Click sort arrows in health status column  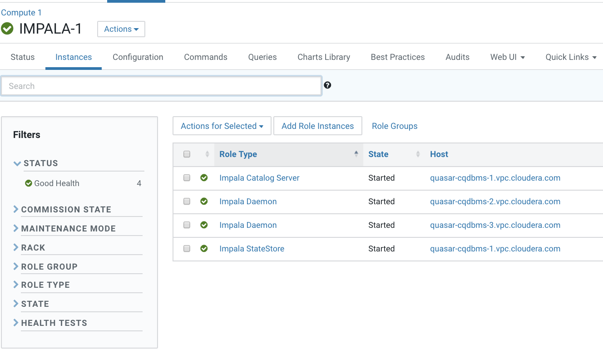[x=207, y=154]
